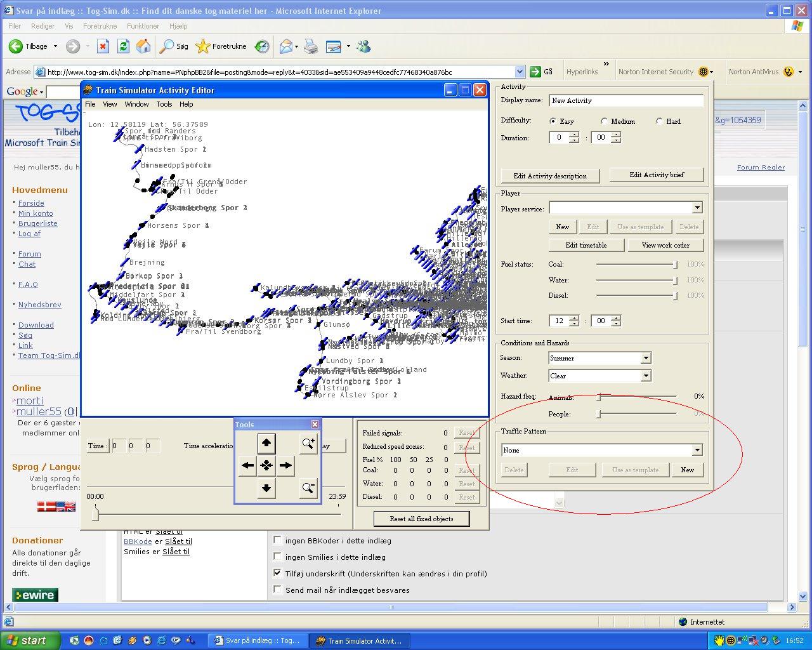Click Edit Activity description button
This screenshot has width=812, height=650.
tap(550, 176)
